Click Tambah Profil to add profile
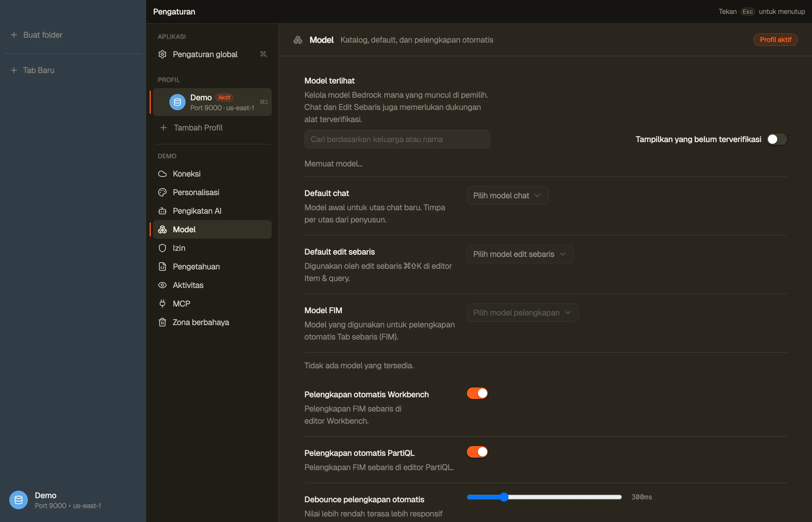The height and width of the screenshot is (522, 812). (x=212, y=128)
